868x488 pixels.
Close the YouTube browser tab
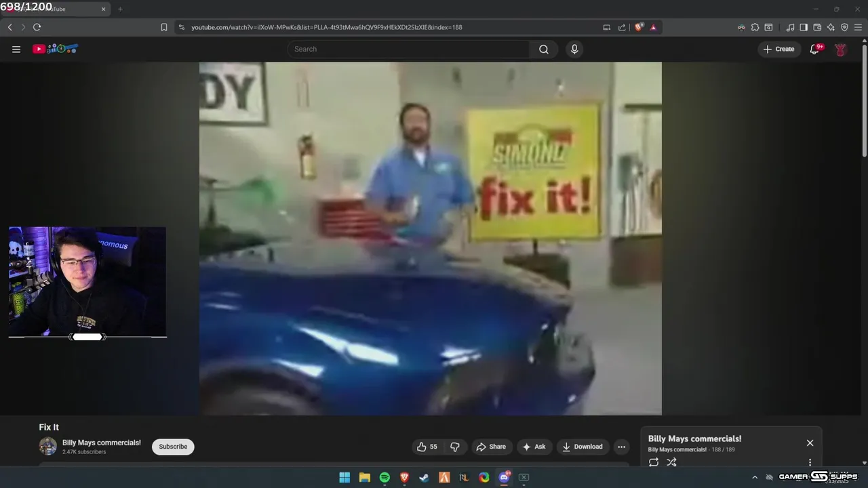pyautogui.click(x=104, y=9)
